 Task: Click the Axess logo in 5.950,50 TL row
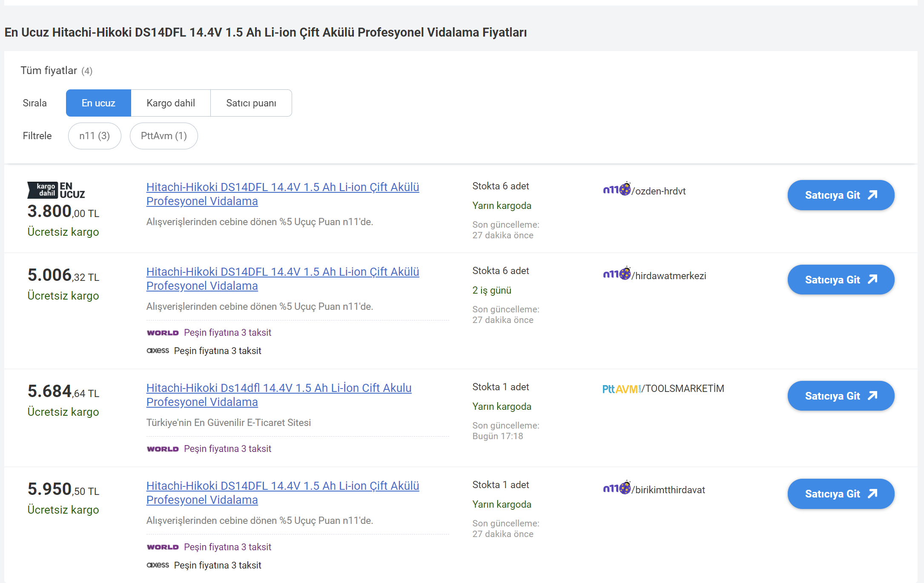pos(158,565)
